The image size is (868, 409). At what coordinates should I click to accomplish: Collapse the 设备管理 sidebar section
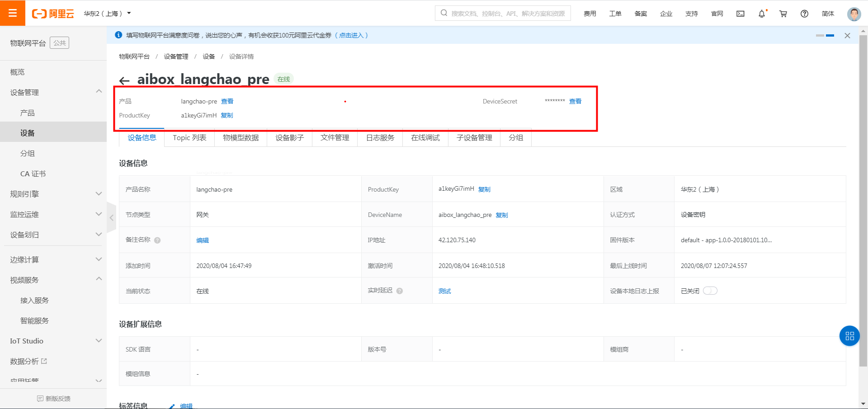pyautogui.click(x=99, y=92)
